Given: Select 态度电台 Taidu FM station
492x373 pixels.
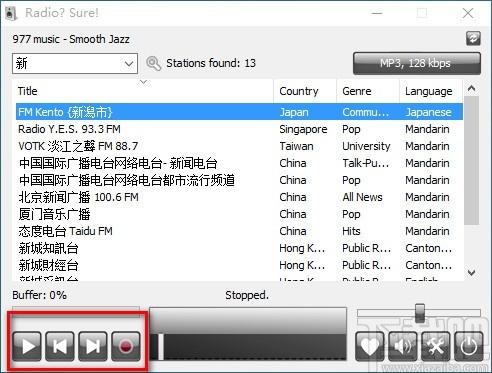Looking at the screenshot, I should 239,231.
